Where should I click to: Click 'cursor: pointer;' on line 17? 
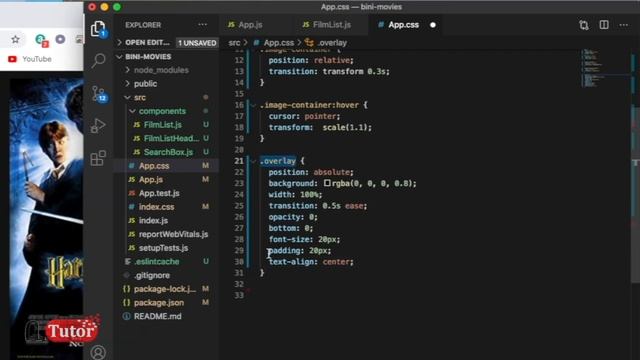(304, 116)
